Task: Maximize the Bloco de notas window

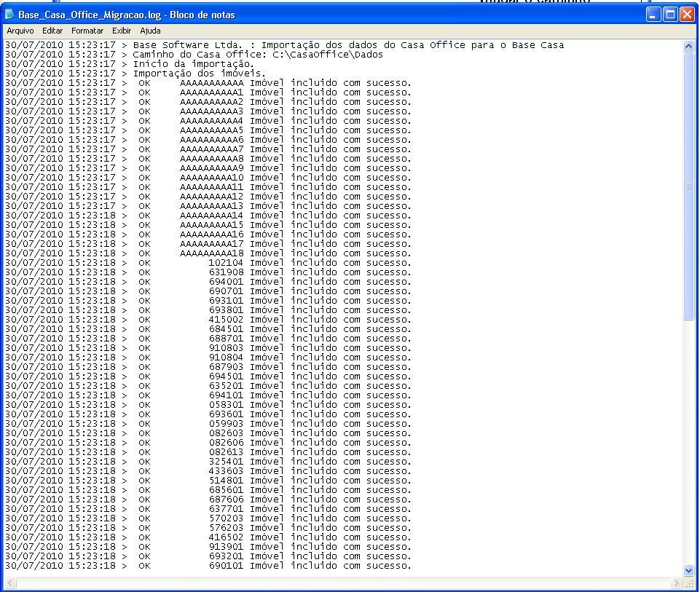Action: coord(669,15)
